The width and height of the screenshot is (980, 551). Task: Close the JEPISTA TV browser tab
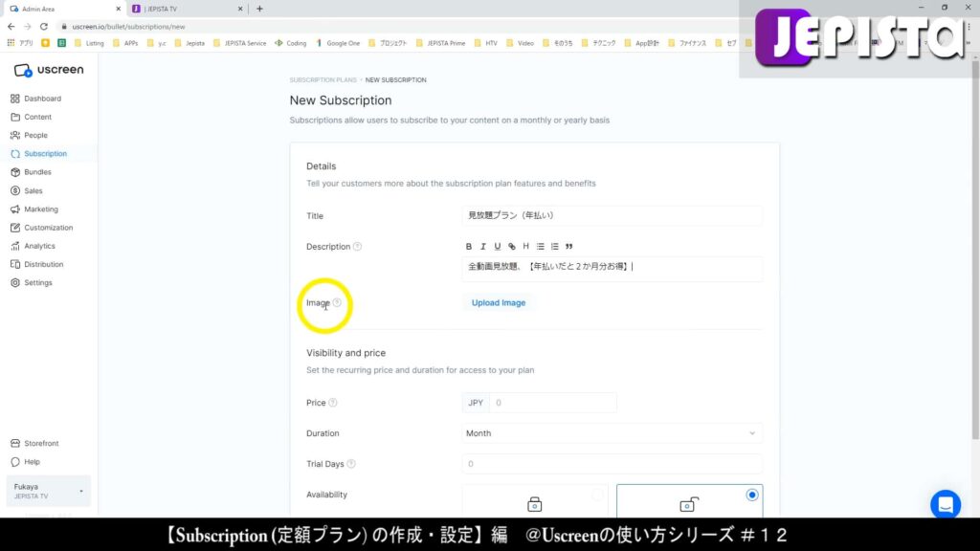click(240, 9)
